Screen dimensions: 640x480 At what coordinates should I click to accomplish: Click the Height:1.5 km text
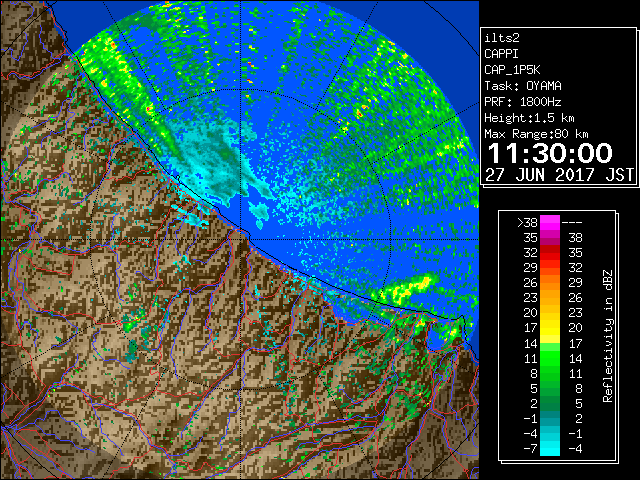[529, 118]
